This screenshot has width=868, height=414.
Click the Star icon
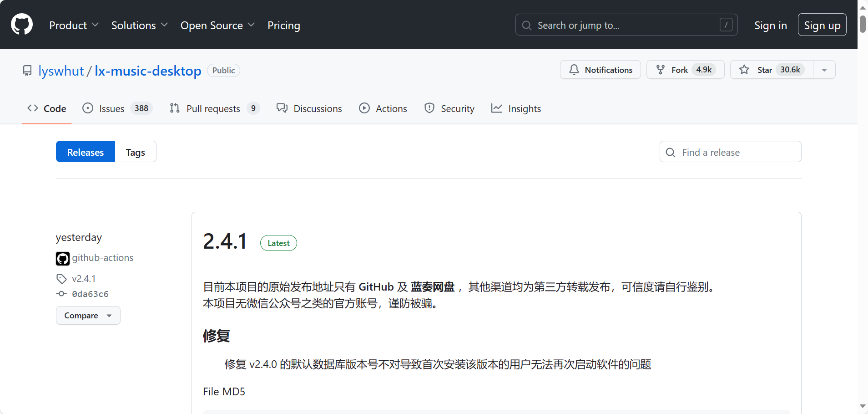pos(744,70)
